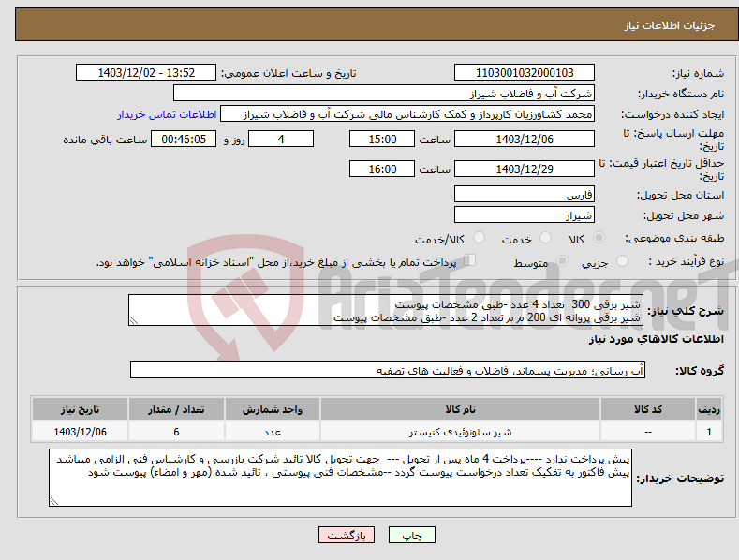
Task: Select the جزیی purchase type radio
Action: pyautogui.click(x=622, y=260)
